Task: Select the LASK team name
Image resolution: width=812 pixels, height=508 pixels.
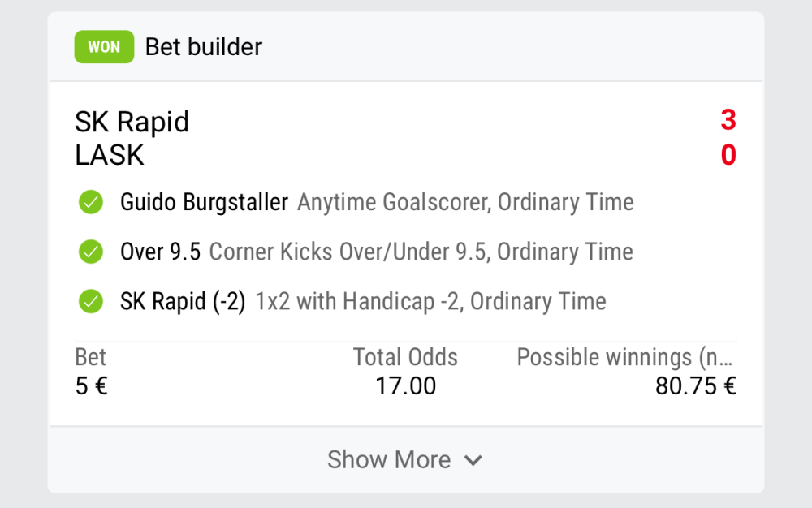Action: click(x=109, y=155)
